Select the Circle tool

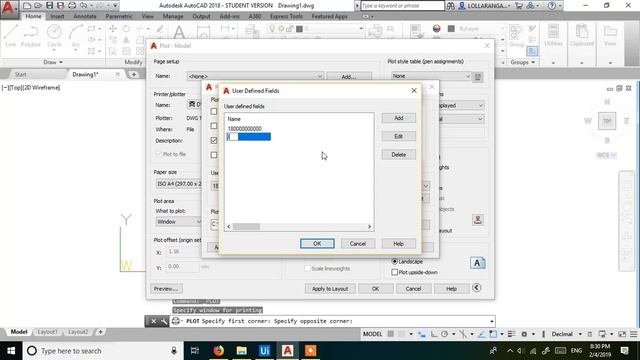click(x=54, y=36)
